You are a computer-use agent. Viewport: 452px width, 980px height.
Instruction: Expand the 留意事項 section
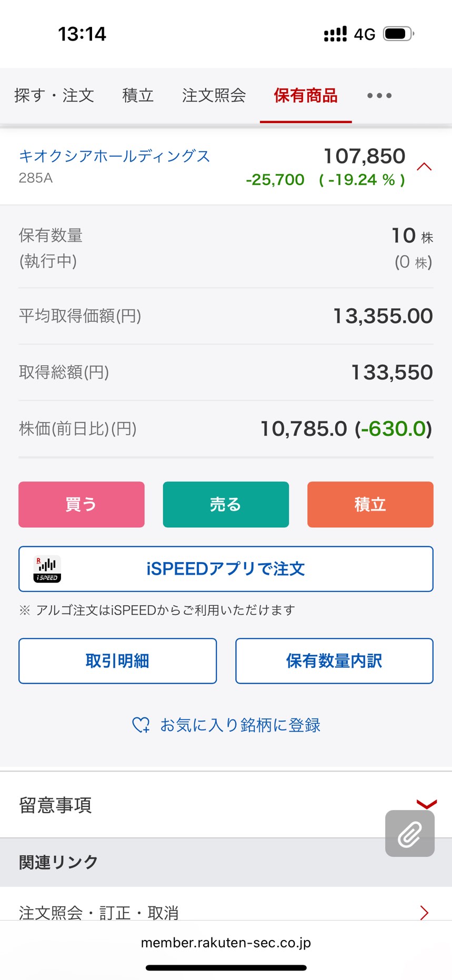tap(426, 804)
